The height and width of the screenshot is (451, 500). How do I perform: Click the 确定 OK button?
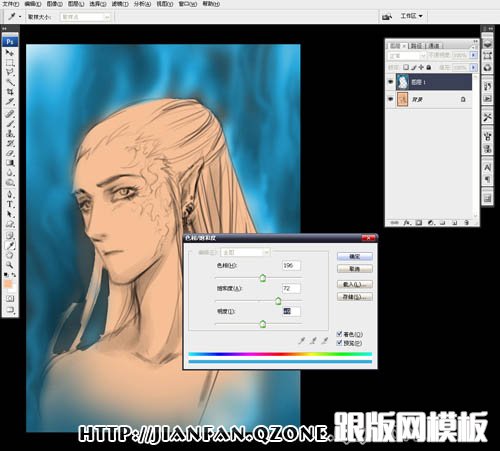coord(355,256)
